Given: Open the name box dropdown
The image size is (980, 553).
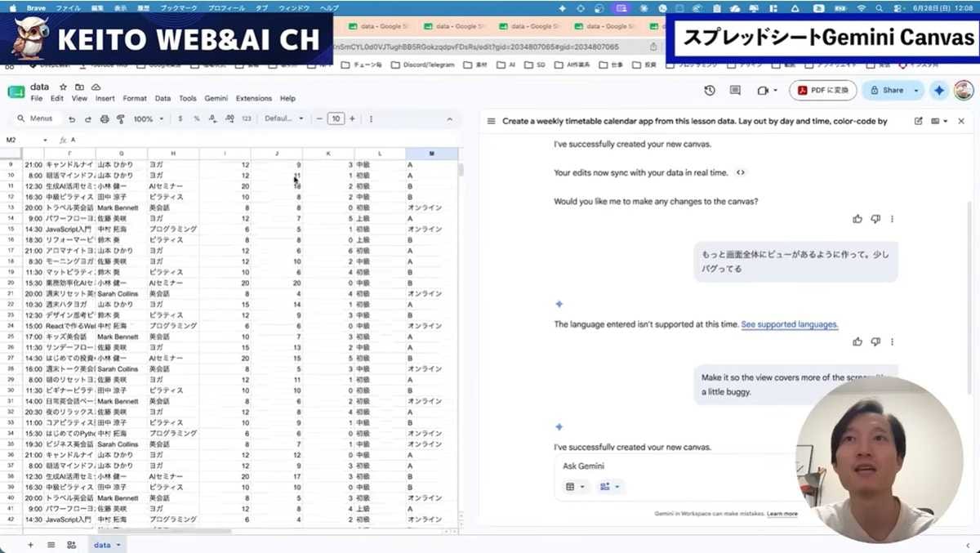Looking at the screenshot, I should [x=45, y=140].
